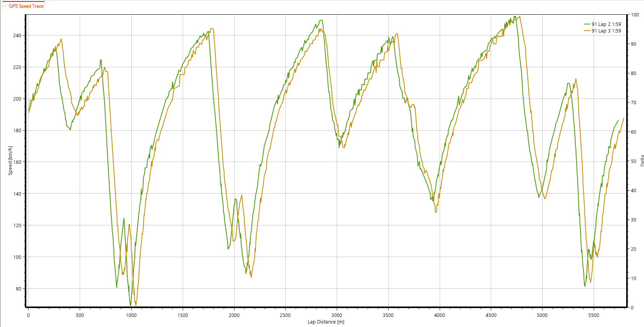Click the 5000 tick on the distance axis
Image resolution: width=644 pixels, height=327 pixels.
coord(542,315)
